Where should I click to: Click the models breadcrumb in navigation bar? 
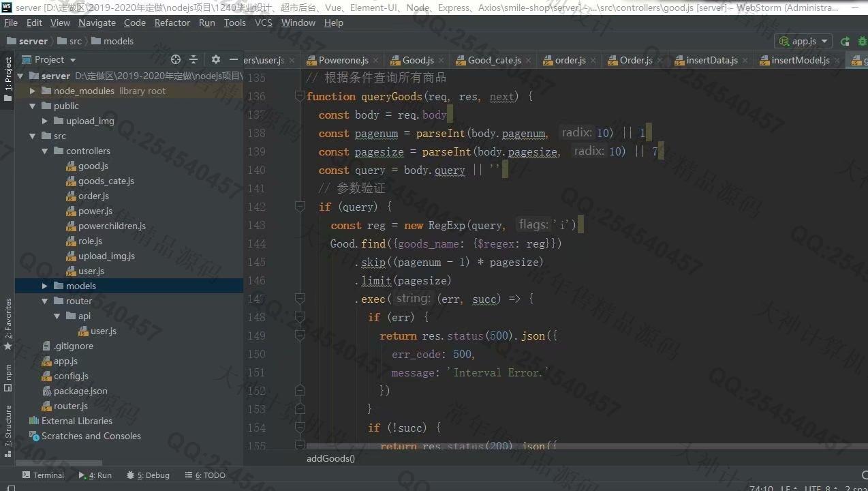[x=112, y=41]
